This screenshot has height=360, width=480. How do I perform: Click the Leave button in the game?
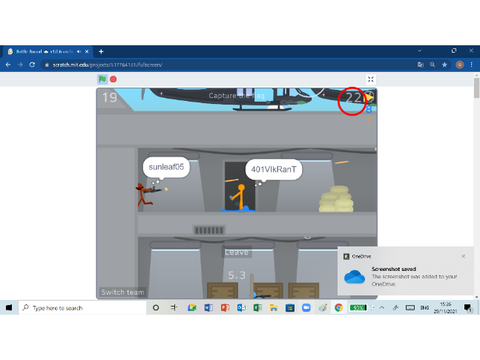(236, 252)
